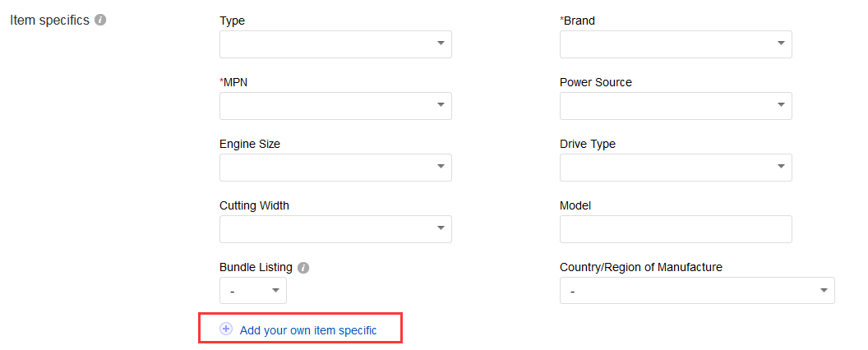Viewport: 868px width, 350px height.
Task: Open the MPN dropdown arrow
Action: point(441,105)
